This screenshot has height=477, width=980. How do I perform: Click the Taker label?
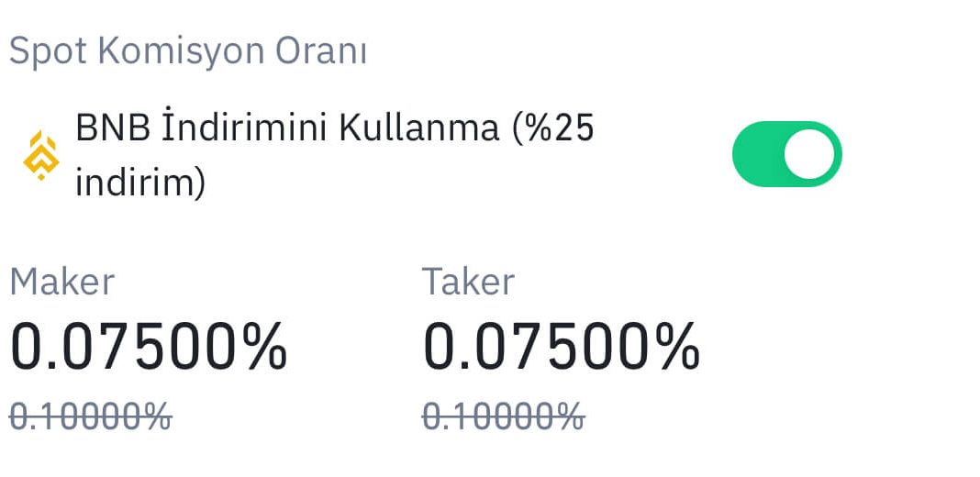click(x=468, y=282)
